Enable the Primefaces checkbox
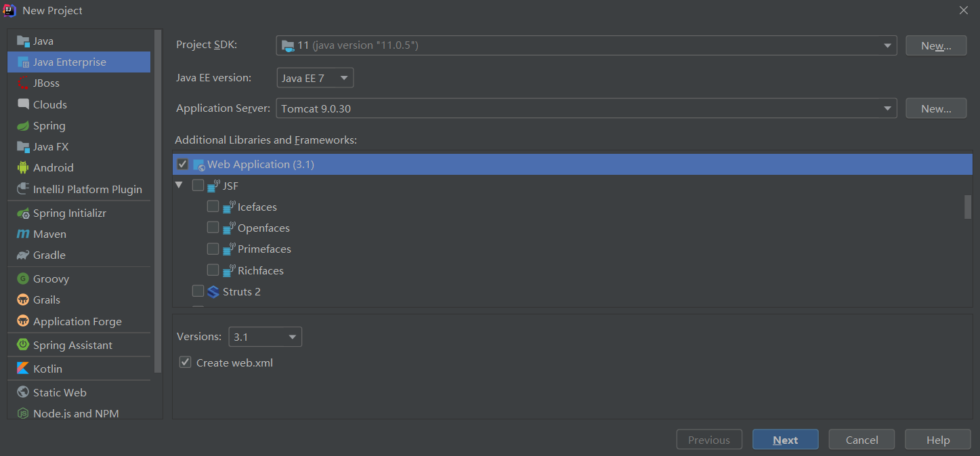The image size is (980, 456). (213, 249)
